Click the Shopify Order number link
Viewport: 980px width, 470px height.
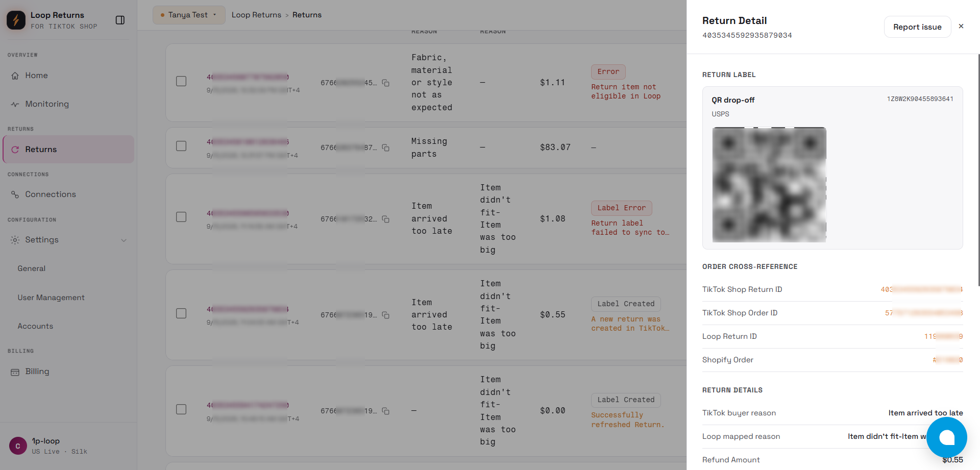(x=947, y=360)
